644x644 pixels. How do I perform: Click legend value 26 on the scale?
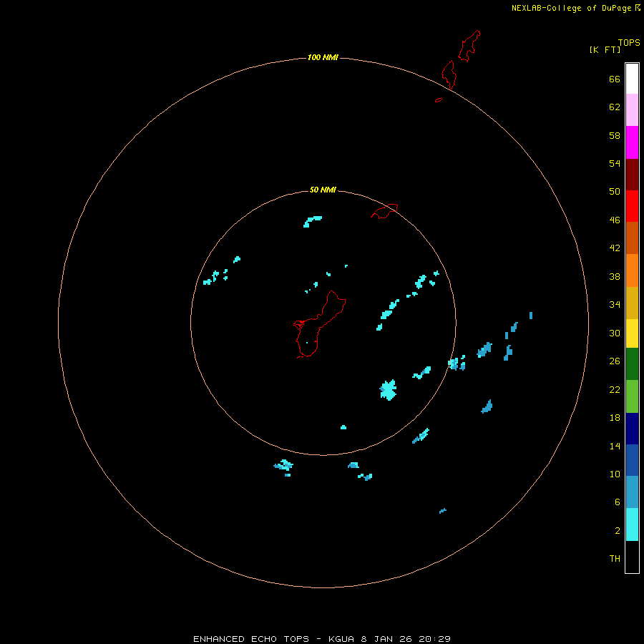615,361
